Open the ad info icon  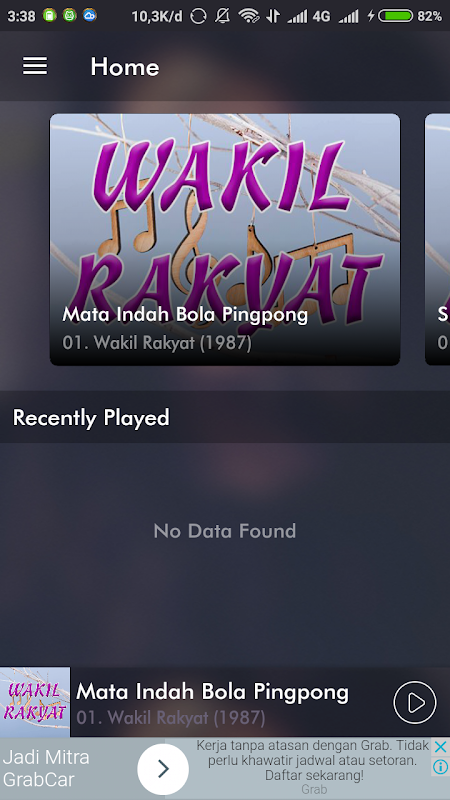440,767
